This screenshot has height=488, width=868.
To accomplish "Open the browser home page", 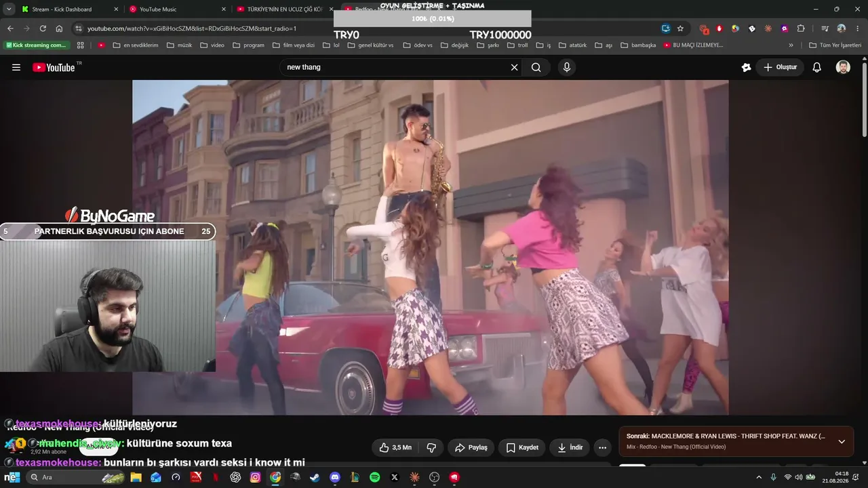I will click(59, 28).
